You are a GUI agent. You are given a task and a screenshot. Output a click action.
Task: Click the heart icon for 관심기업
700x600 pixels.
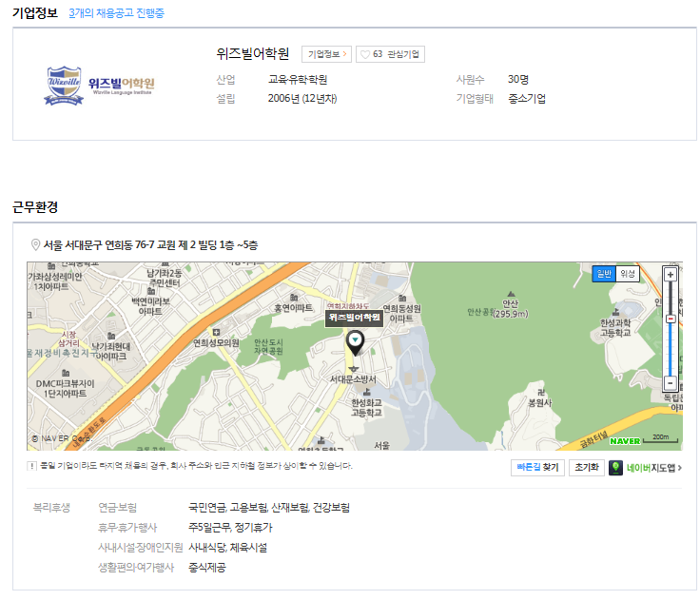(365, 54)
